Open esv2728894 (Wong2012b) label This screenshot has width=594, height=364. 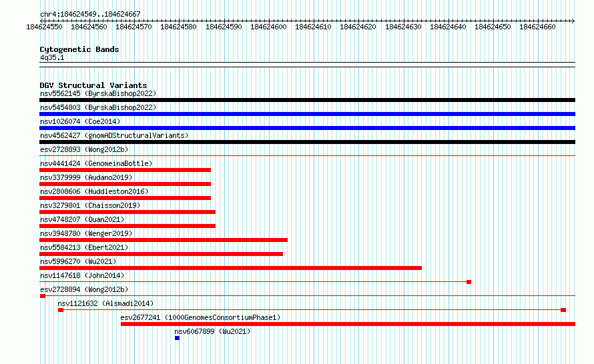pos(84,289)
